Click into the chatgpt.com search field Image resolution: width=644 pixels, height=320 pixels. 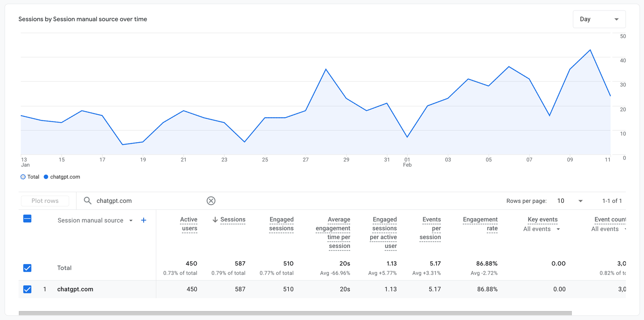pos(149,201)
